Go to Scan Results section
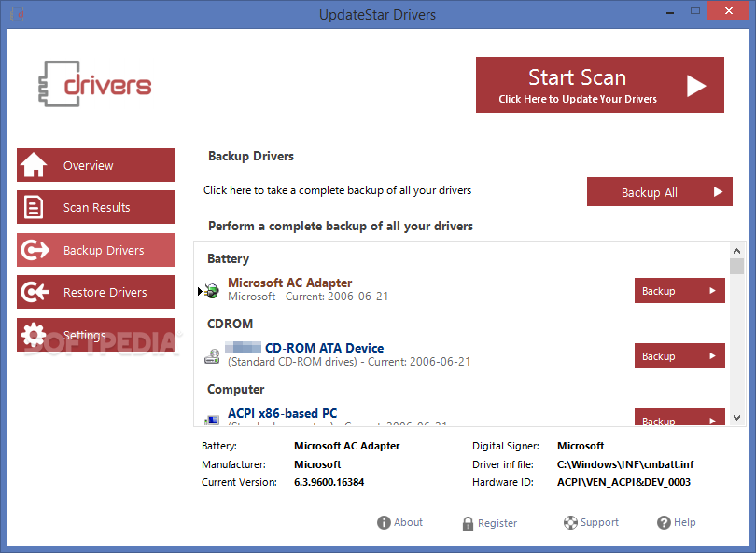756x553 pixels. coord(95,207)
